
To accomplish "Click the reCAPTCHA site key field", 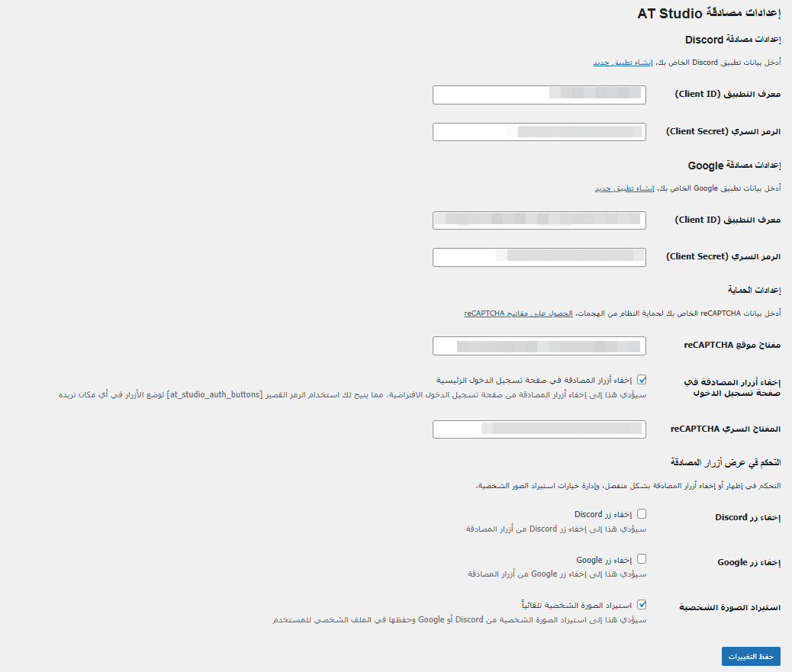I will [x=539, y=346].
